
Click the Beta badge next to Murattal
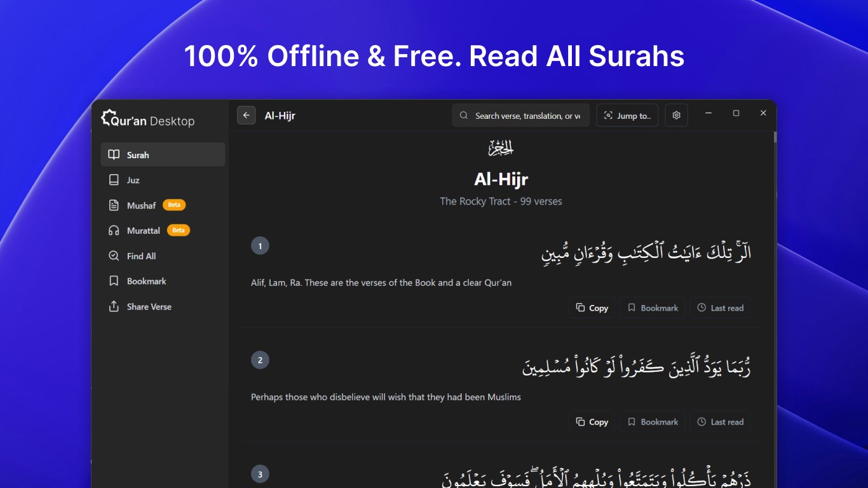tap(179, 230)
